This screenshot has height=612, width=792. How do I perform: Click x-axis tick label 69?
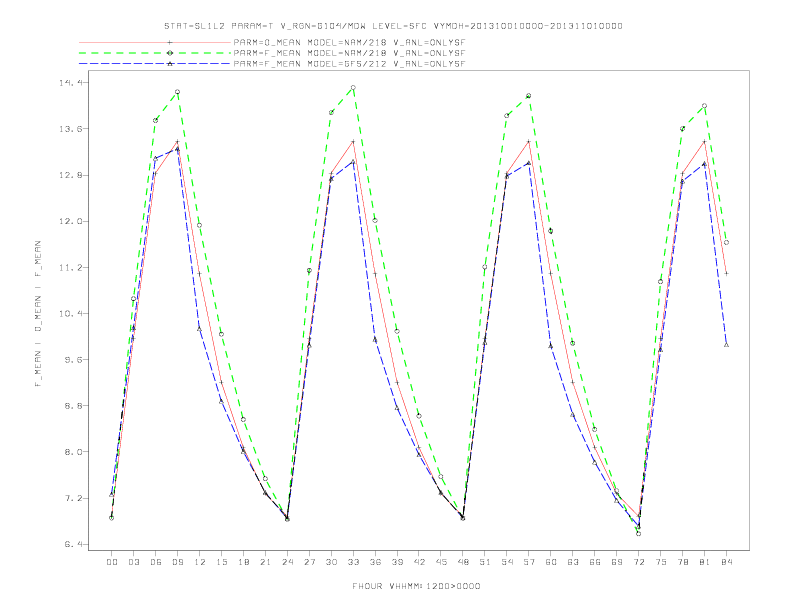pos(617,562)
